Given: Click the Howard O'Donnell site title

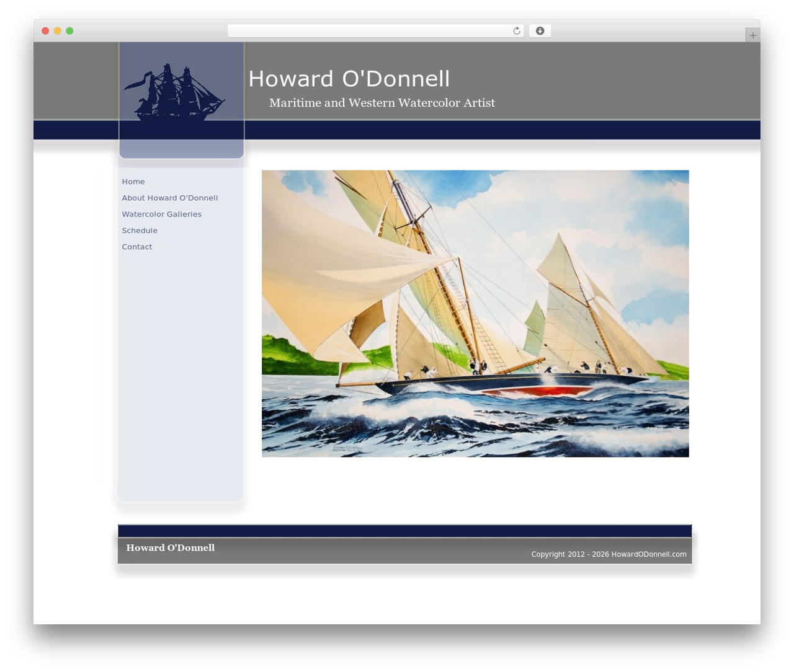Looking at the screenshot, I should (349, 79).
